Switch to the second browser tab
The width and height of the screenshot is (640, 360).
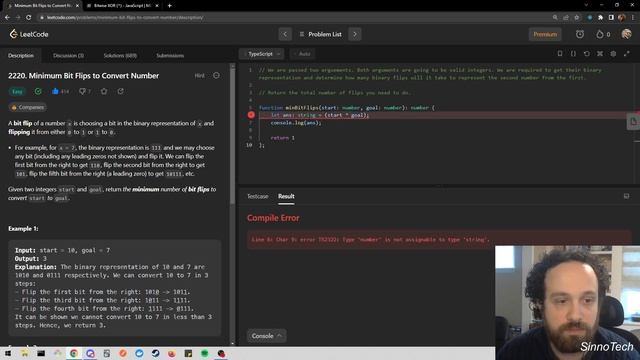[x=122, y=6]
